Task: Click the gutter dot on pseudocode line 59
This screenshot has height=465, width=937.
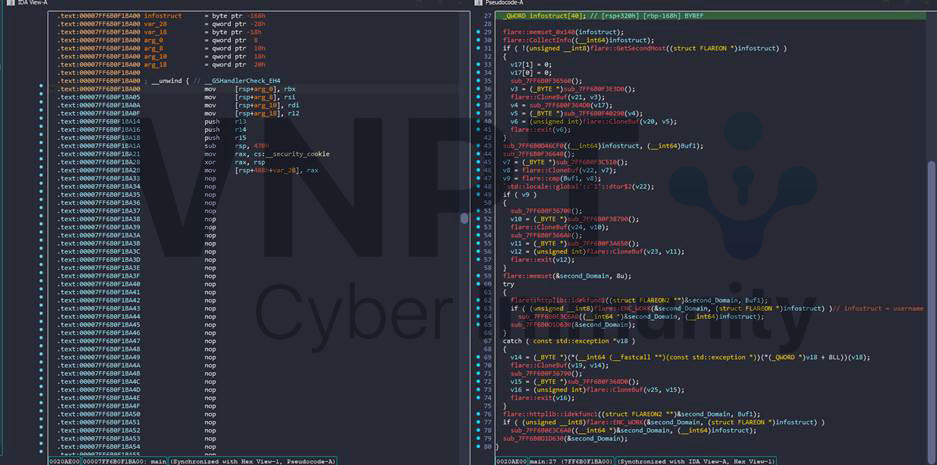Action: tap(479, 276)
